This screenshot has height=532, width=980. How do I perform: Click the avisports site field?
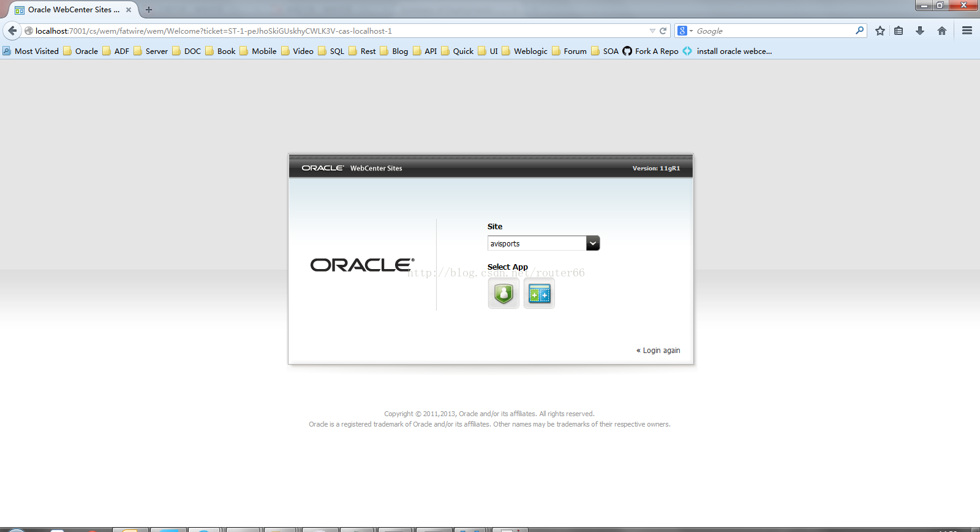click(x=537, y=243)
